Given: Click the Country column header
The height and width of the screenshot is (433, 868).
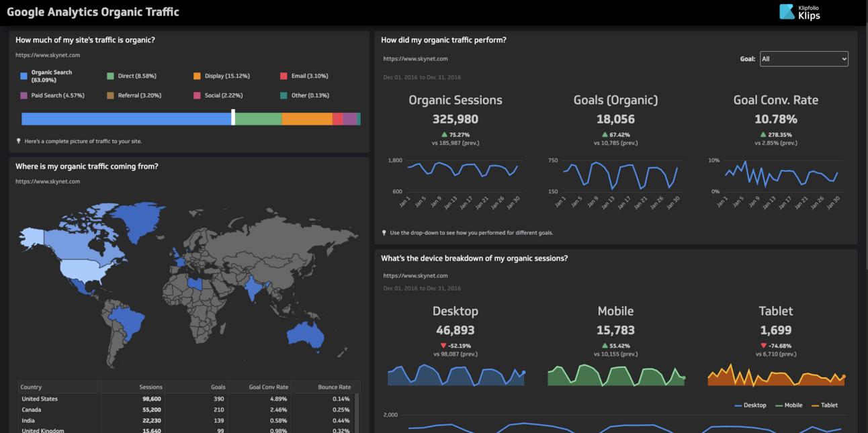Looking at the screenshot, I should coord(31,387).
